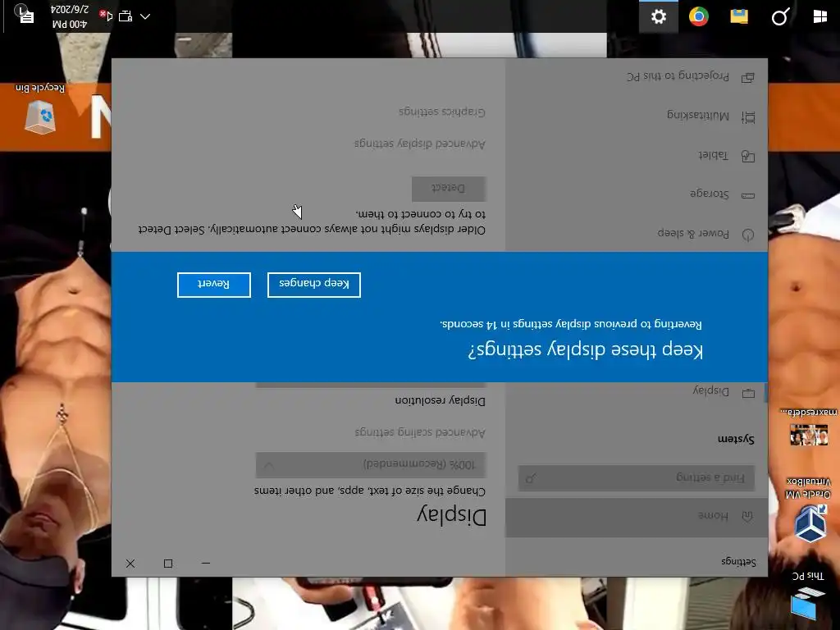Open the Display resolution dropdown
Image resolution: width=840 pixels, height=630 pixels.
coord(371,384)
